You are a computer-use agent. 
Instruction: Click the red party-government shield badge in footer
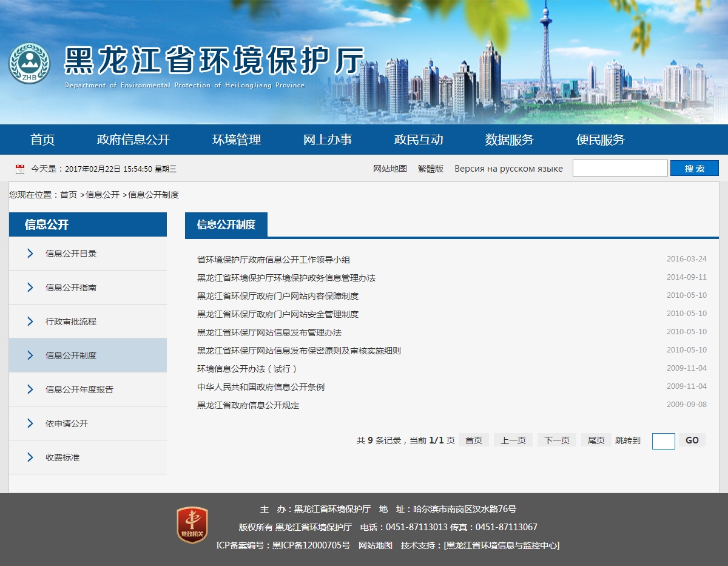(192, 525)
